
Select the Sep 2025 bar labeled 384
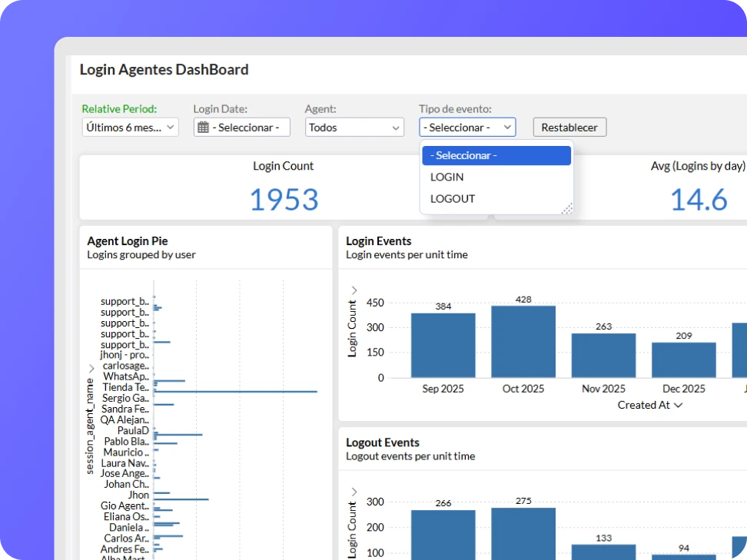(443, 345)
